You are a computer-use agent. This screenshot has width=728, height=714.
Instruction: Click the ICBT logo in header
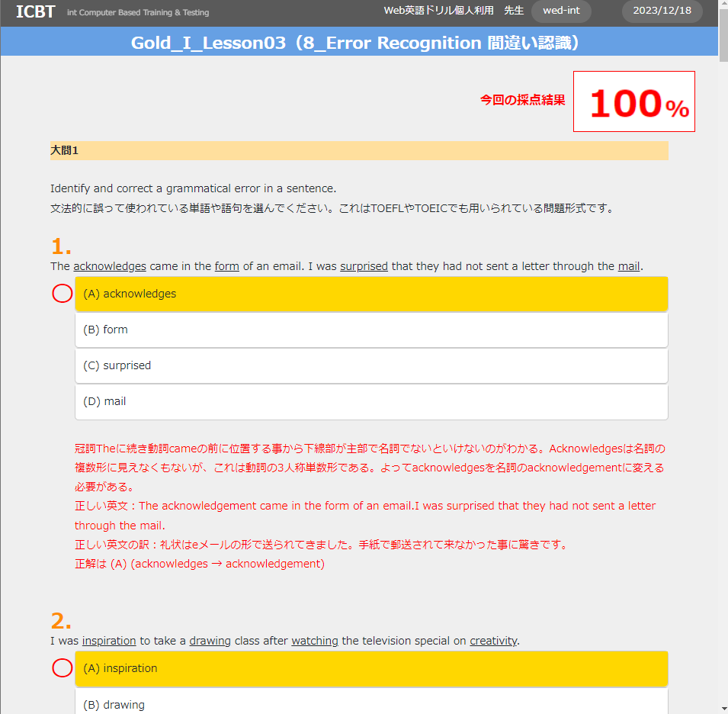click(x=35, y=11)
